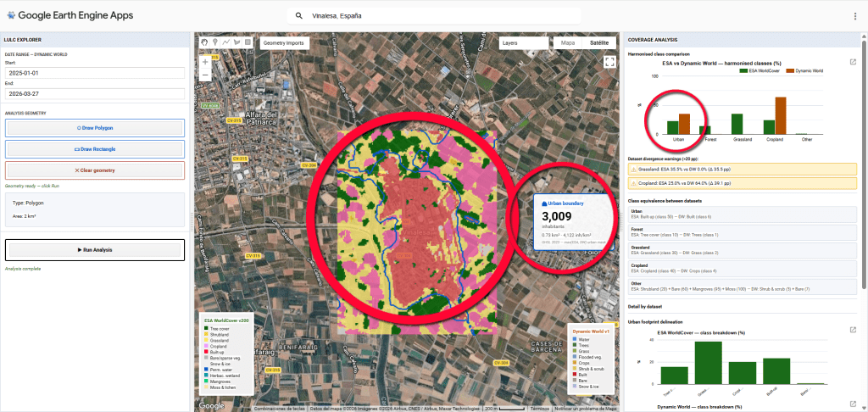Pop out the ESA WorldCover breakdown chart
The image size is (868, 412).
853,329
